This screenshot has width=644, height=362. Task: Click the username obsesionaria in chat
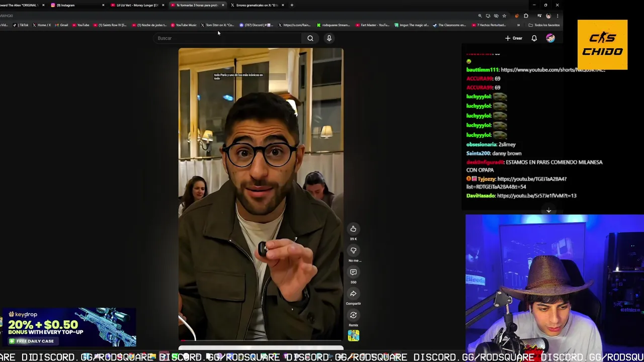click(481, 144)
